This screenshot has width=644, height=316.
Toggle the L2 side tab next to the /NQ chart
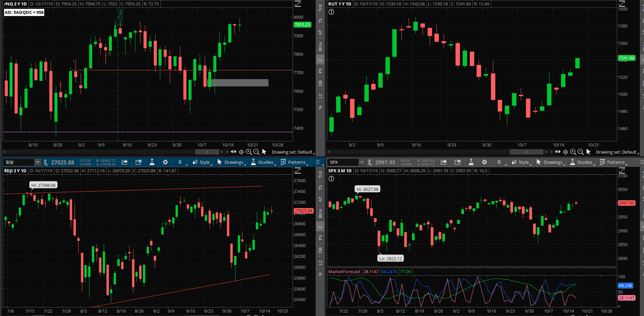coord(320,96)
